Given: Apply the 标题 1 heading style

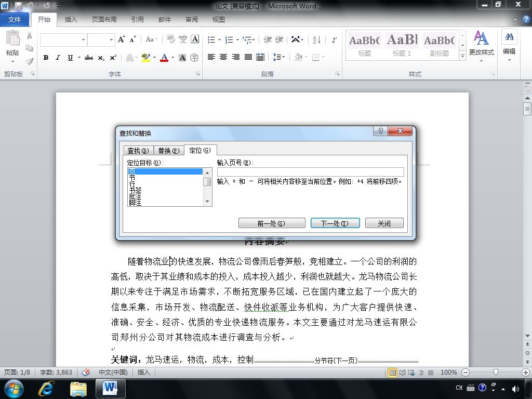Looking at the screenshot, I should coord(402,45).
